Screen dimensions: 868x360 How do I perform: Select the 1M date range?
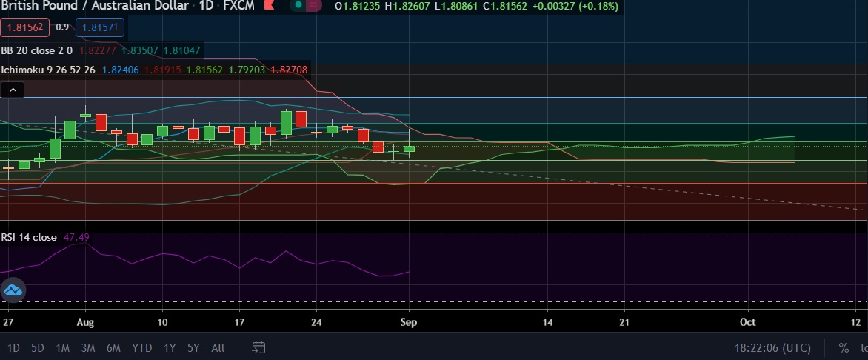point(62,348)
